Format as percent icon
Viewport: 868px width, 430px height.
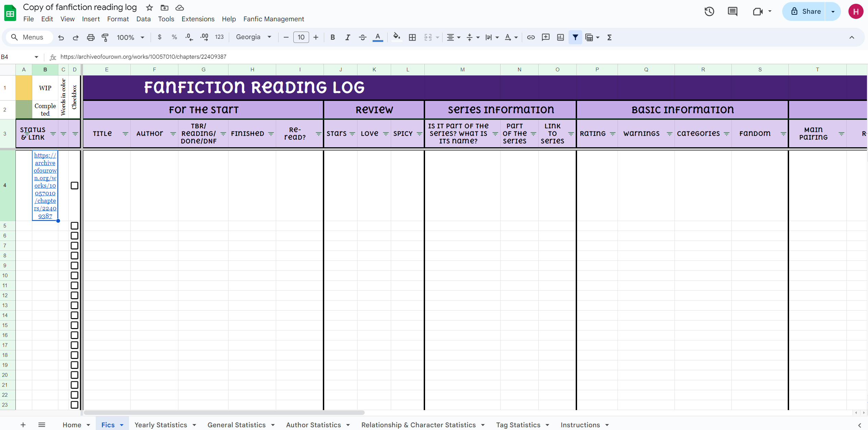(174, 37)
